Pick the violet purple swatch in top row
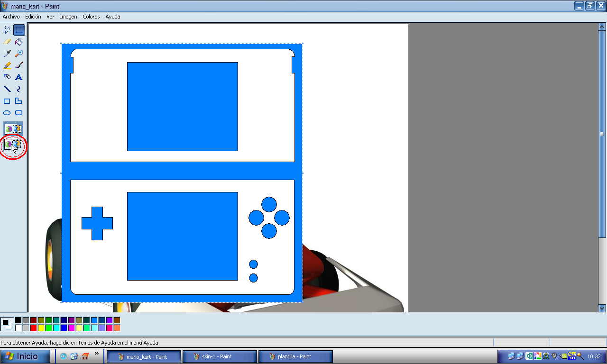The width and height of the screenshot is (607, 364). pyautogui.click(x=109, y=320)
